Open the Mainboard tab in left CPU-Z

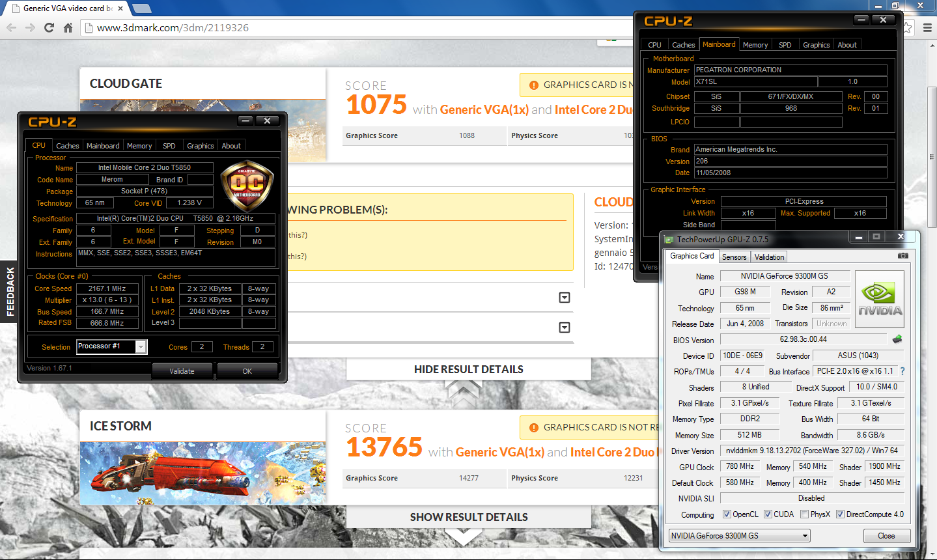coord(103,146)
